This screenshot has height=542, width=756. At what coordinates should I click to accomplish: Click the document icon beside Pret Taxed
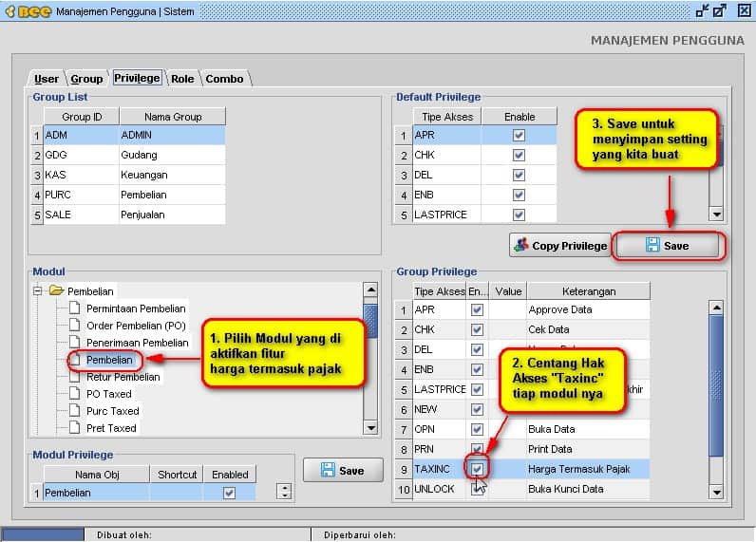(76, 428)
